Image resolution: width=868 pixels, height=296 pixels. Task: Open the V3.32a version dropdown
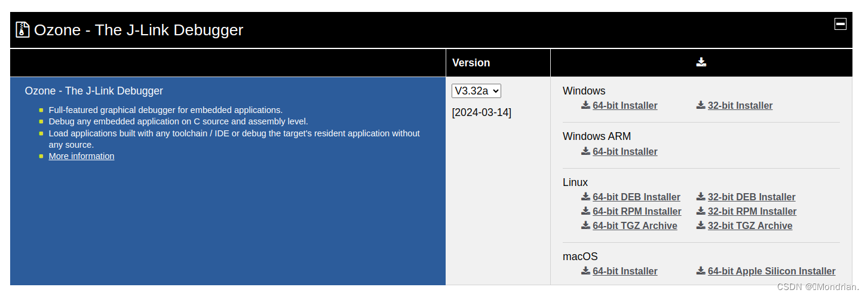[x=476, y=91]
